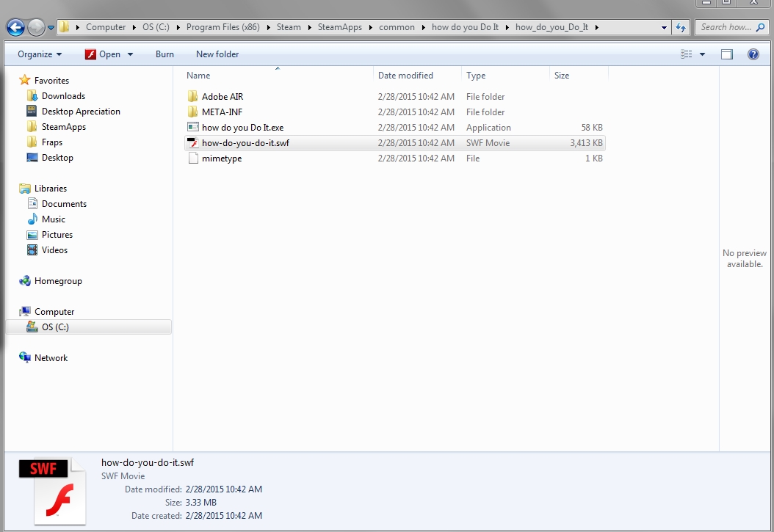Select Network in the navigation pane
The height and width of the screenshot is (532, 774).
point(51,358)
